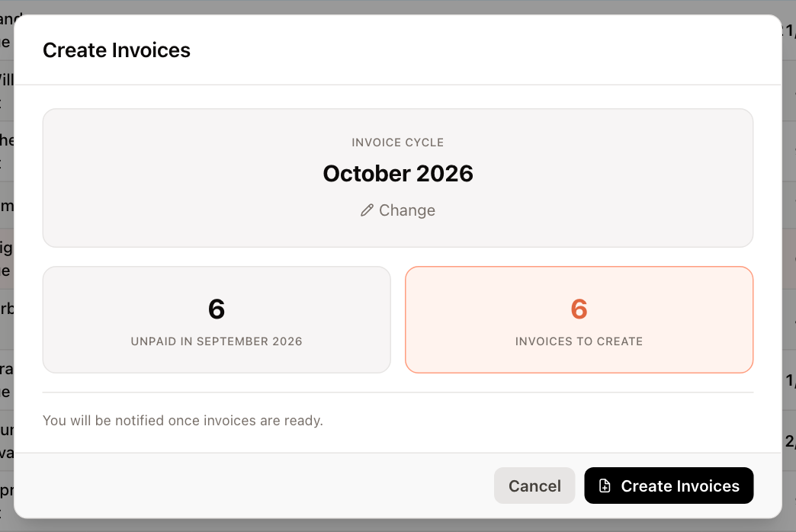
Task: Select the Unpaid in September 2026 card
Action: pos(217,320)
